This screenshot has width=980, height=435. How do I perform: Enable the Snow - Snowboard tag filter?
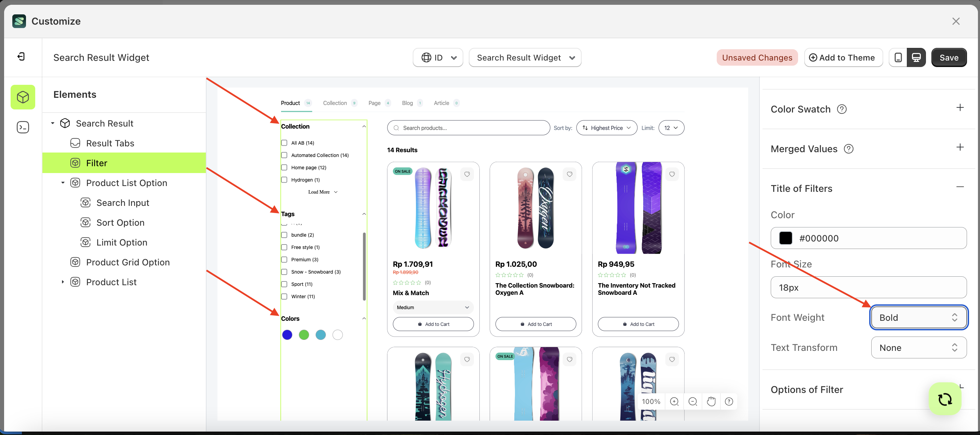(x=284, y=272)
